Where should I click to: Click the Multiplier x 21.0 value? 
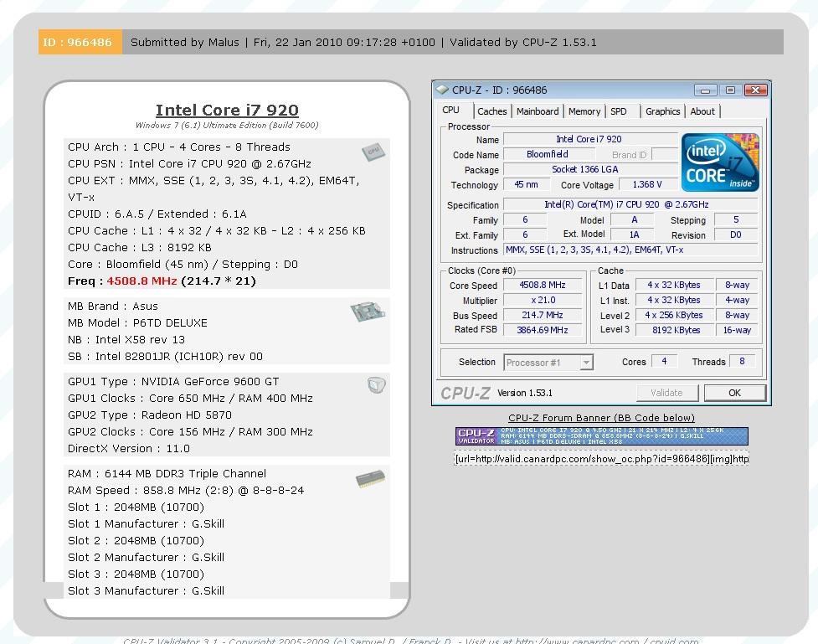(543, 300)
